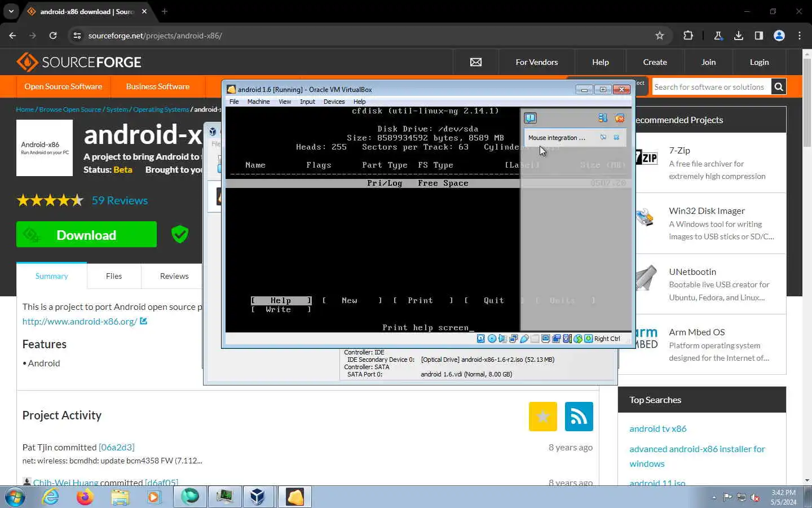Open the Help menu in the VM window
Viewport: 812px width, 508px height.
pos(359,102)
